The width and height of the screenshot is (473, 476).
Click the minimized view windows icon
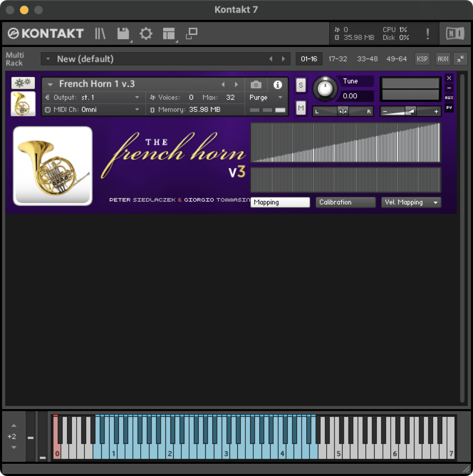click(192, 33)
